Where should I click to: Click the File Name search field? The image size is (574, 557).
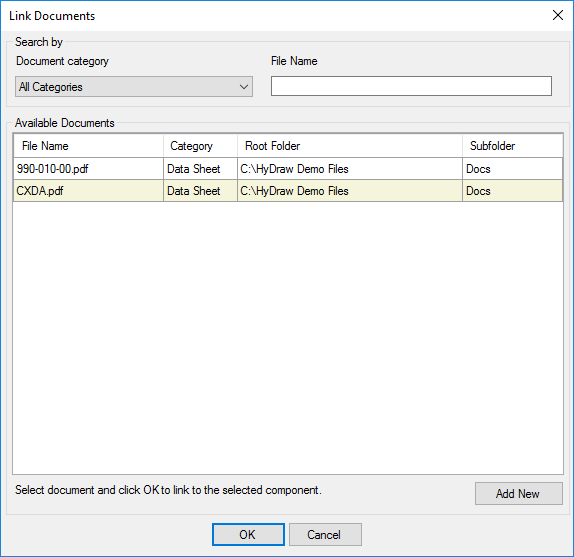(411, 86)
